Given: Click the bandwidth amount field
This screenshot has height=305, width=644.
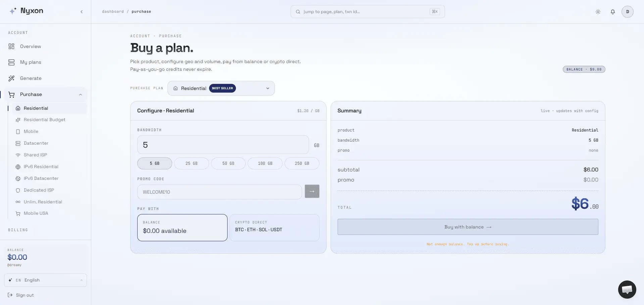Looking at the screenshot, I should click(223, 145).
